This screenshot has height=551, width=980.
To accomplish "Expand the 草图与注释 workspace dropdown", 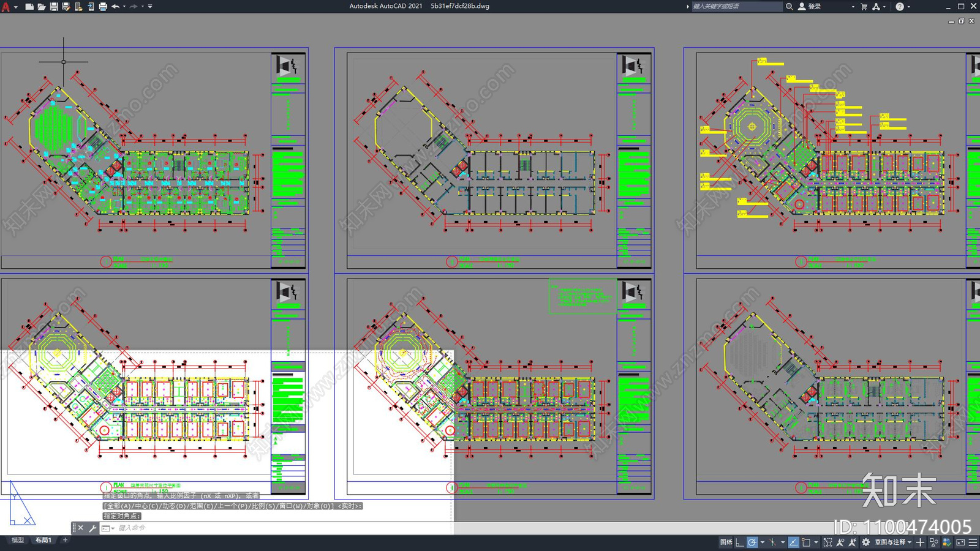I will pos(893,542).
